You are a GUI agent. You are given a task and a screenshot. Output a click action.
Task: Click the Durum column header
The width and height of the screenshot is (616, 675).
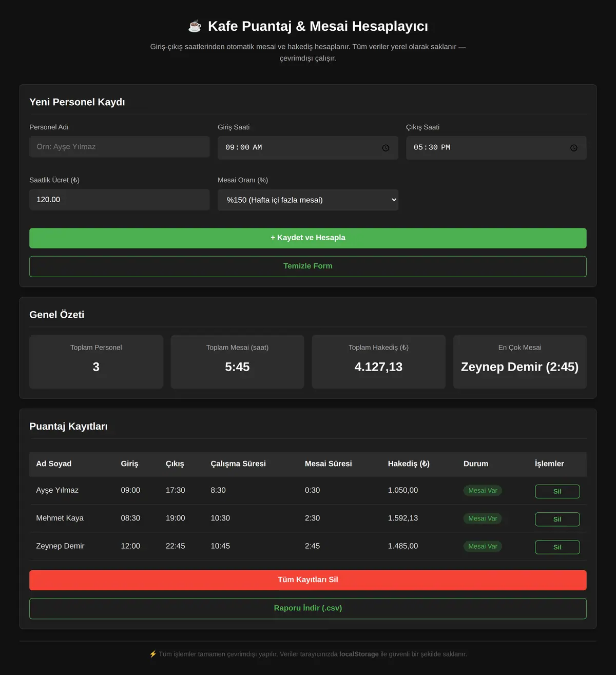pyautogui.click(x=476, y=464)
